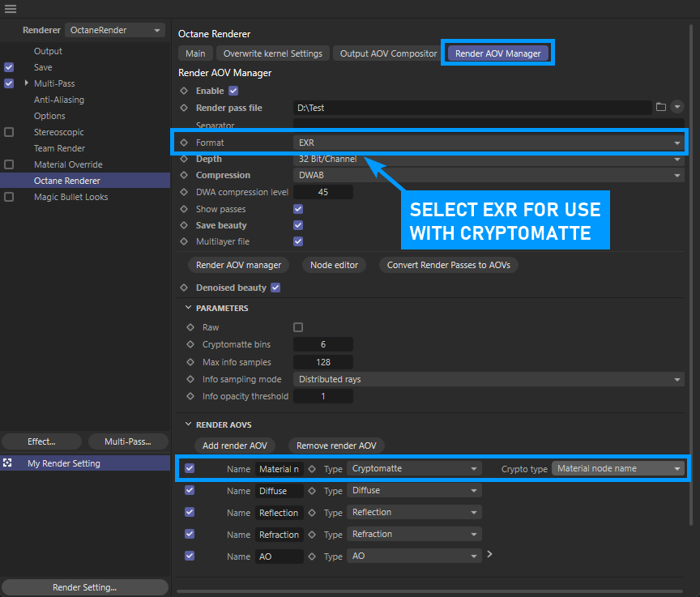Click the Add render AOV button

point(234,446)
